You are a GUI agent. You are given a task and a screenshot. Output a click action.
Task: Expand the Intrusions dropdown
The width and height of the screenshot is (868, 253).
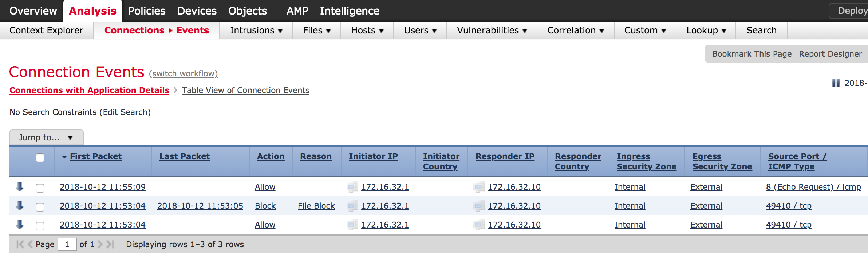pyautogui.click(x=256, y=31)
